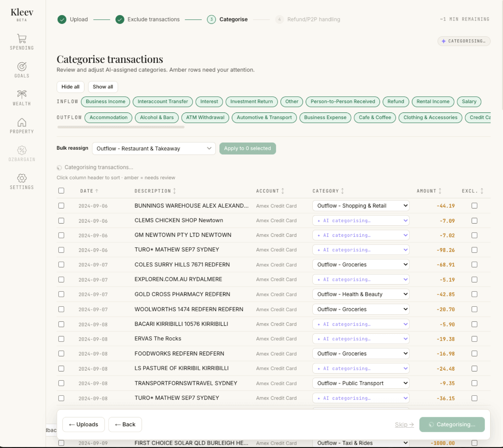Select the Bunnings Warehouse row checkbox
The image size is (503, 448).
click(x=61, y=206)
